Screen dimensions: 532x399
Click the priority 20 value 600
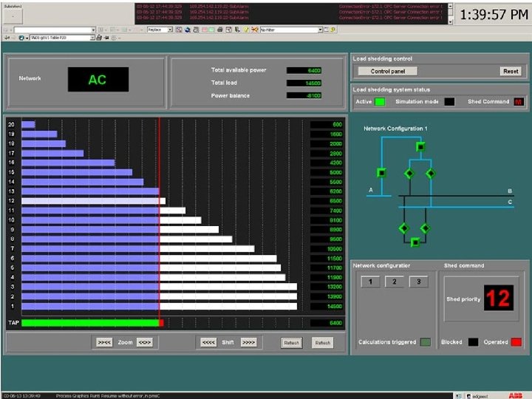327,125
